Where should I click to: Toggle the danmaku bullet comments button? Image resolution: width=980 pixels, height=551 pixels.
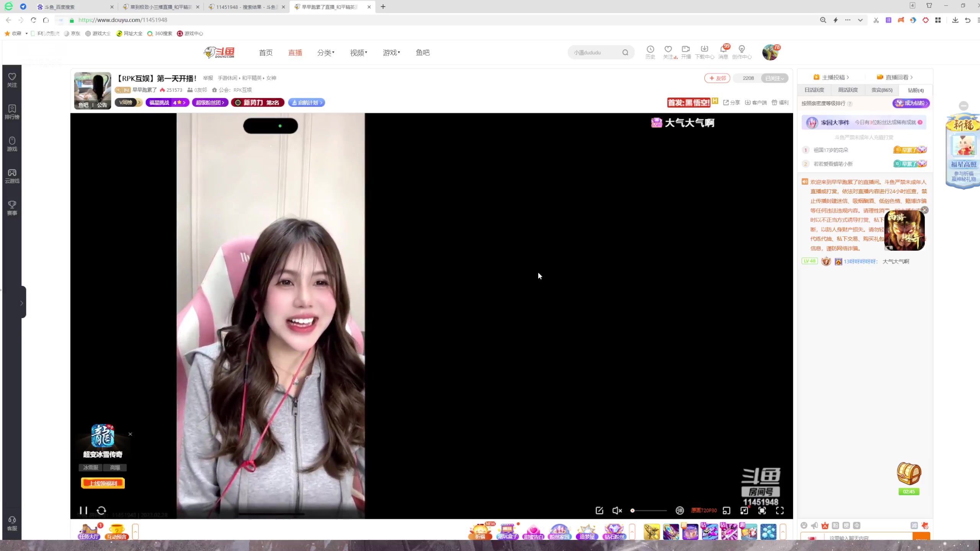679,510
